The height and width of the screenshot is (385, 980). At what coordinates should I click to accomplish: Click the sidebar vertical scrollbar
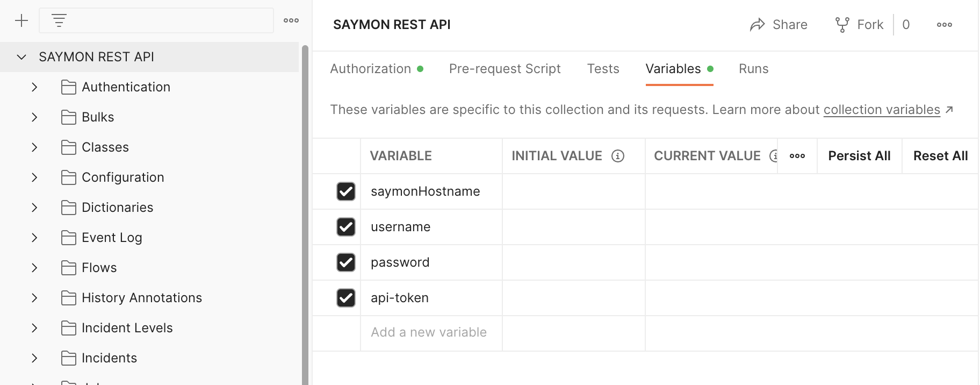(x=305, y=215)
